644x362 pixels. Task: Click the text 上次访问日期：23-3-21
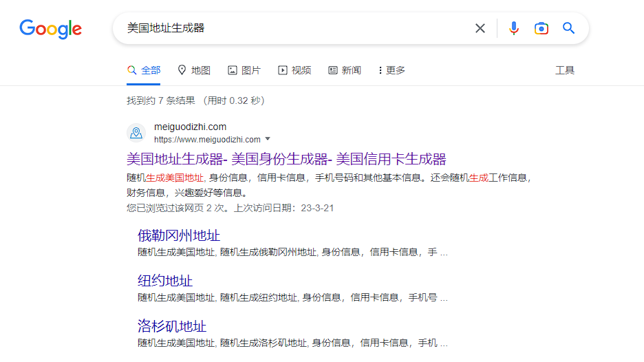point(283,208)
